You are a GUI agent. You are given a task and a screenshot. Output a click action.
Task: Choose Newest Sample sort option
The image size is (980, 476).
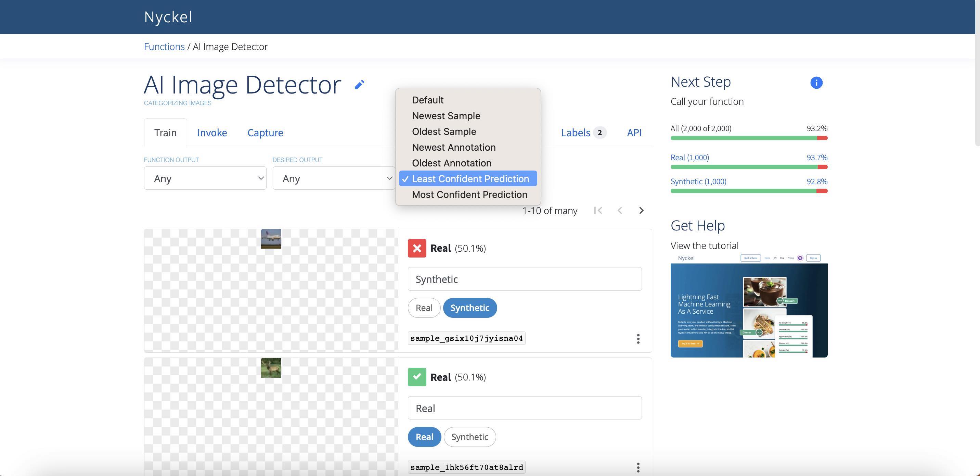[x=467, y=116]
